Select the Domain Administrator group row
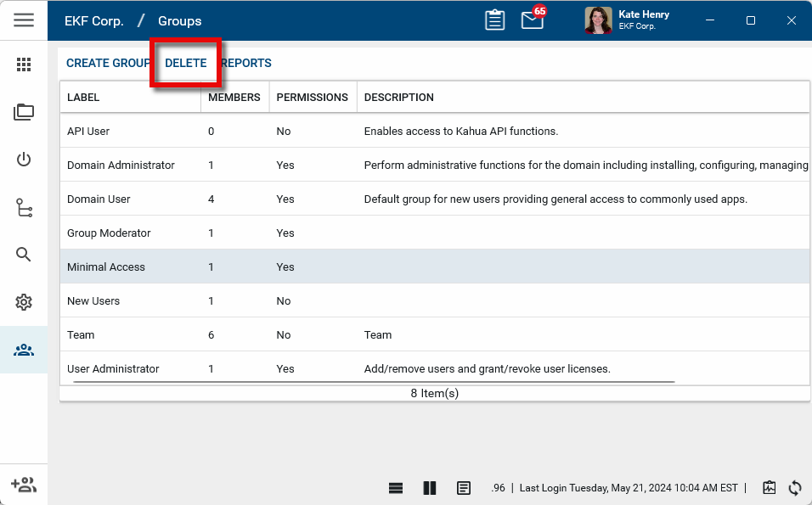The height and width of the screenshot is (505, 812). click(121, 166)
